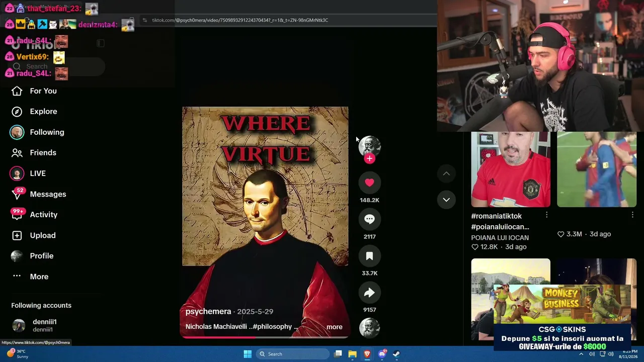Image resolution: width=644 pixels, height=362 pixels.
Task: Open Discord from the taskbar
Action: tap(382, 354)
